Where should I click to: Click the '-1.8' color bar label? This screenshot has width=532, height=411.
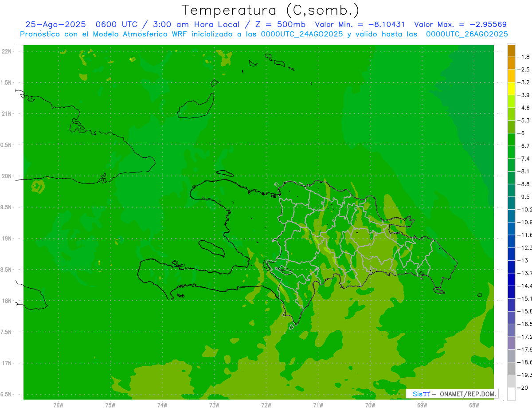(x=524, y=57)
